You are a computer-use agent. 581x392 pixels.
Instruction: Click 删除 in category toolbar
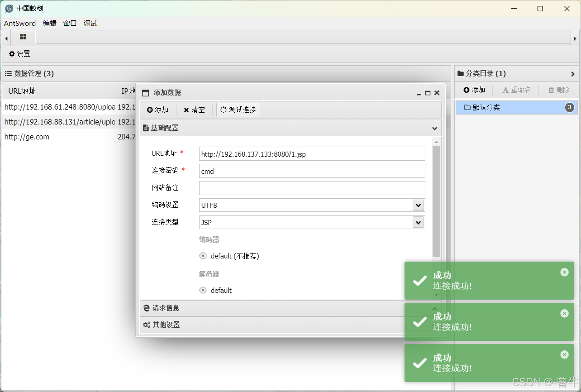pos(559,90)
